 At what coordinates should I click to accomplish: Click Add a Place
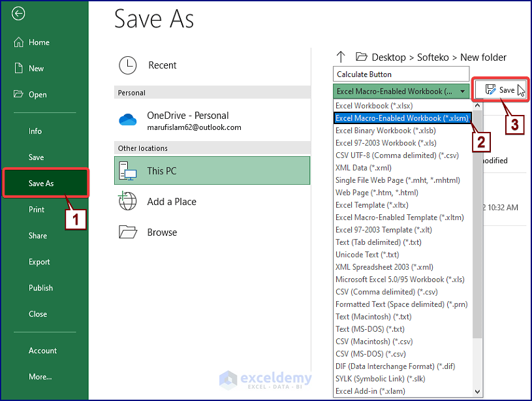point(212,201)
